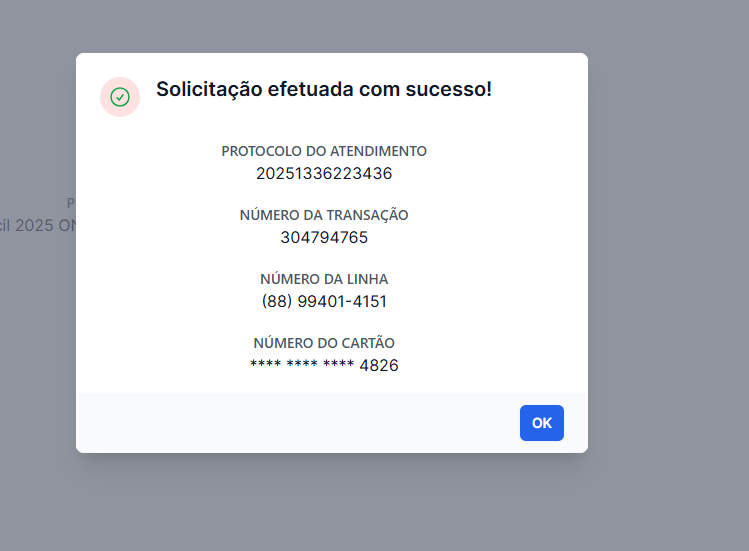
Task: Click the masked card asterisks
Action: [301, 365]
